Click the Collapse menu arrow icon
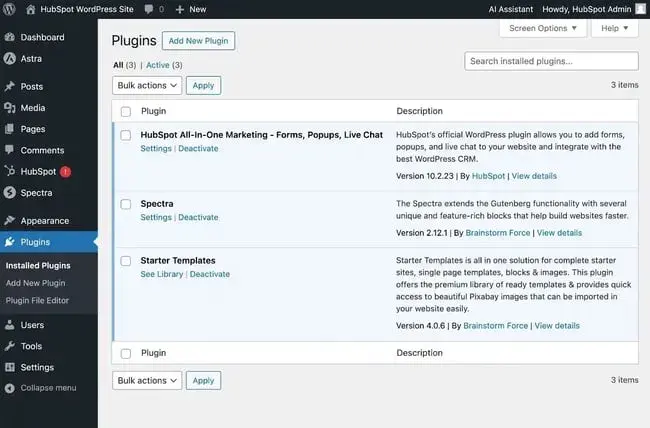The width and height of the screenshot is (650, 428). tap(10, 388)
